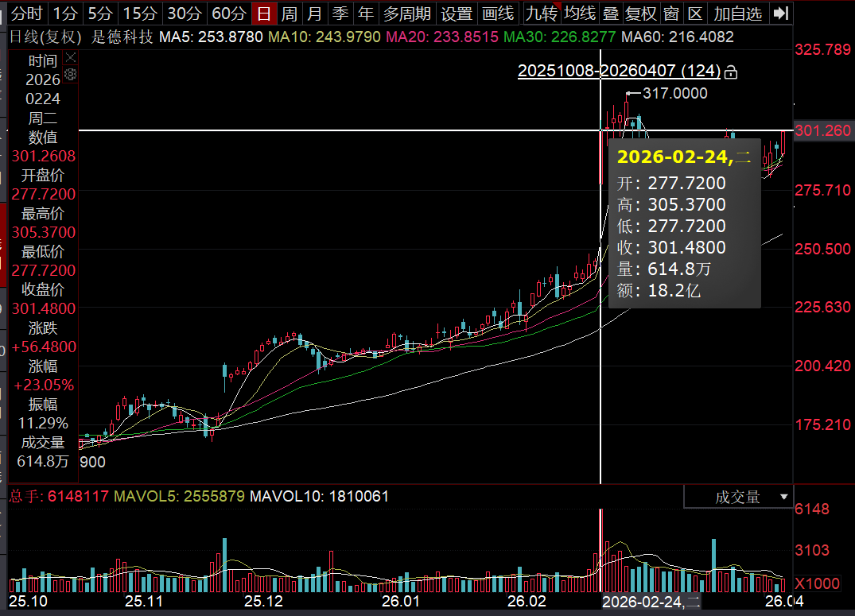Switch to 月 monthly chart
Image resolution: width=855 pixels, height=616 pixels.
tap(315, 13)
